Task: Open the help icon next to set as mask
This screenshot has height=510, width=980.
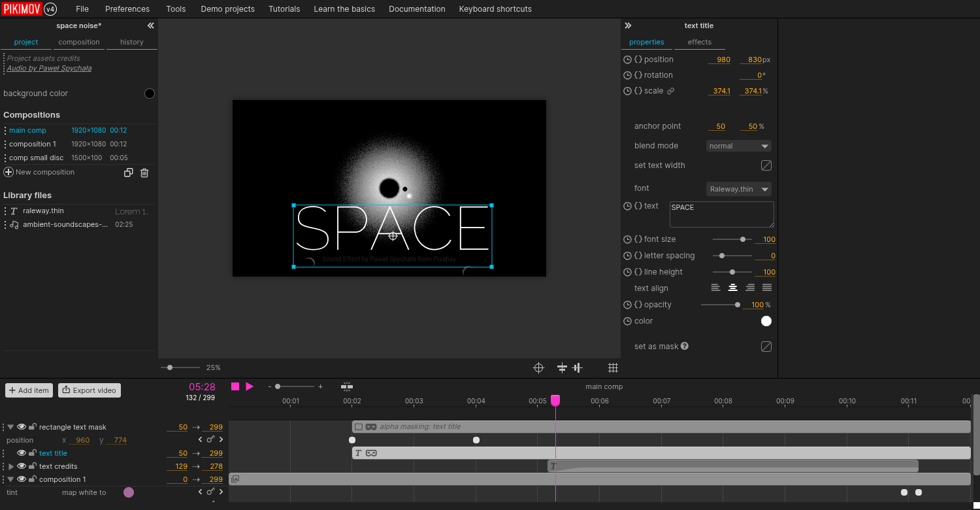Action: click(685, 346)
